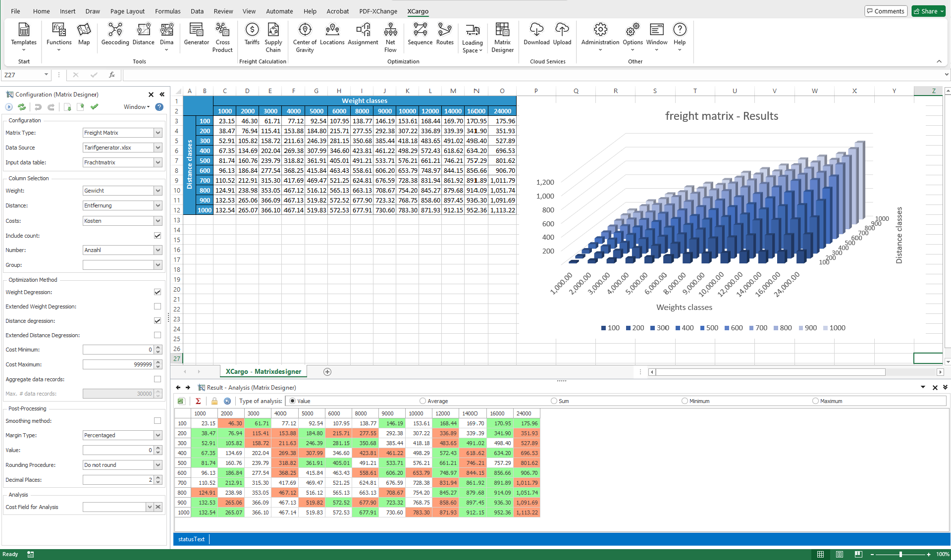Launch the Tariffs calculation tool

252,36
